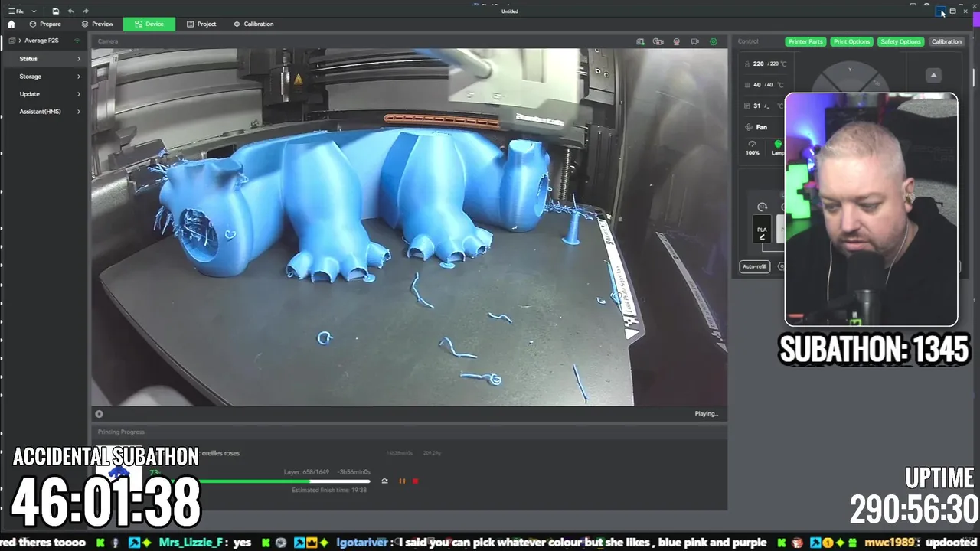Screen dimensions: 980x551
Task: Open the Project tab
Action: pyautogui.click(x=201, y=24)
